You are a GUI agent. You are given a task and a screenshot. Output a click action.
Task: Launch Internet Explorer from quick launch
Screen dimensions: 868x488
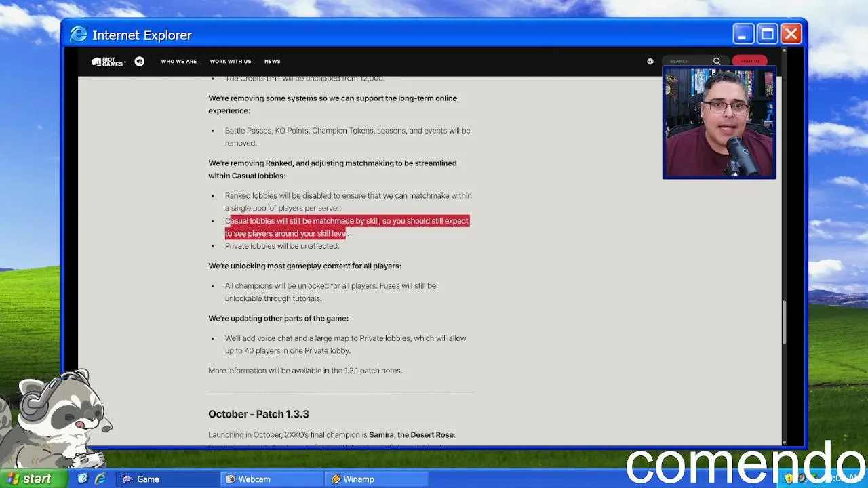click(100, 479)
